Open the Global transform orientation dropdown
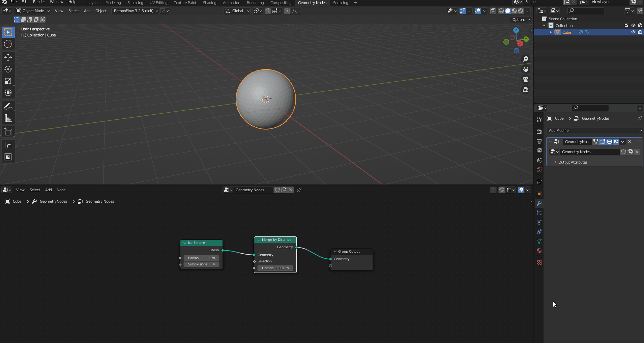 (x=237, y=11)
